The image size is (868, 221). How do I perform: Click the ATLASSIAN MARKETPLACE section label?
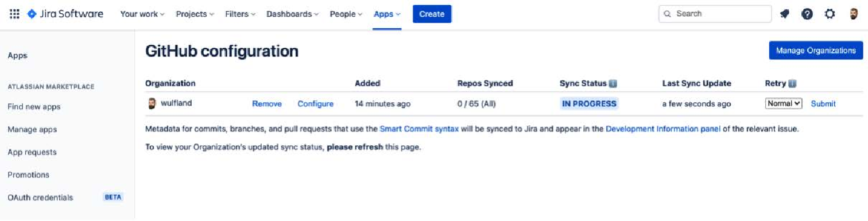51,87
